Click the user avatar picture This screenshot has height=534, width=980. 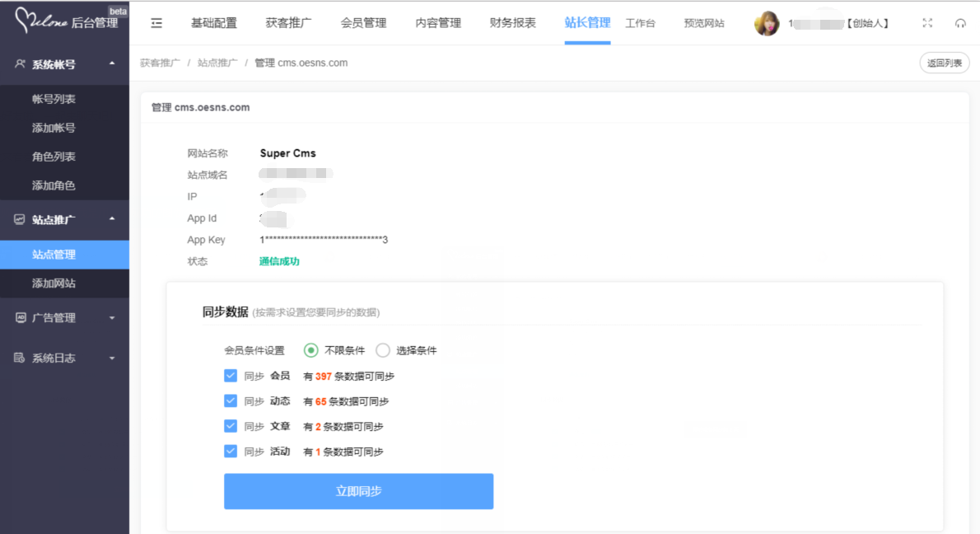pos(767,24)
